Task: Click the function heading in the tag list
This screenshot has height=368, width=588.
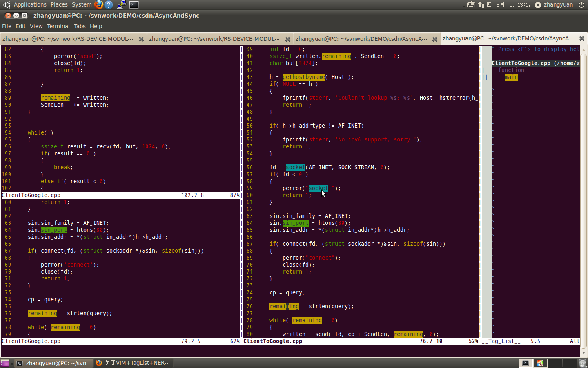Action: coord(511,70)
